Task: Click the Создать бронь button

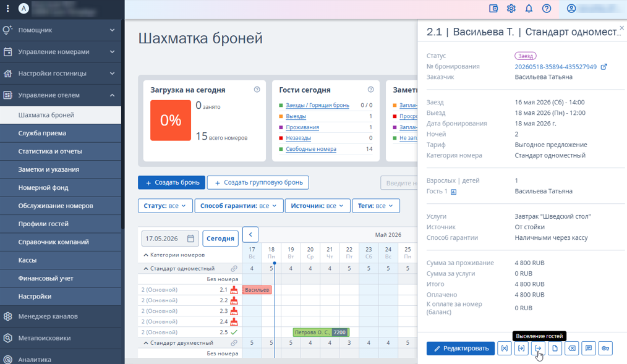Action: click(x=171, y=182)
